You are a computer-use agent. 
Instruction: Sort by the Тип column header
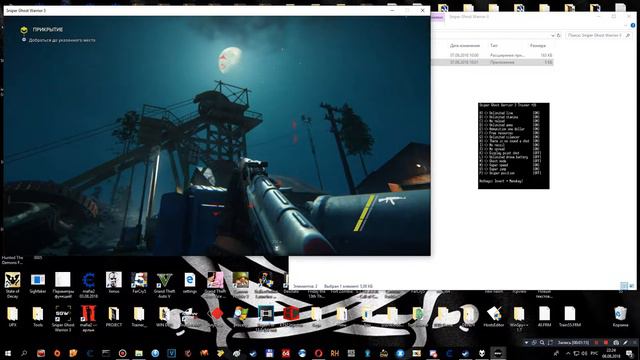click(494, 46)
